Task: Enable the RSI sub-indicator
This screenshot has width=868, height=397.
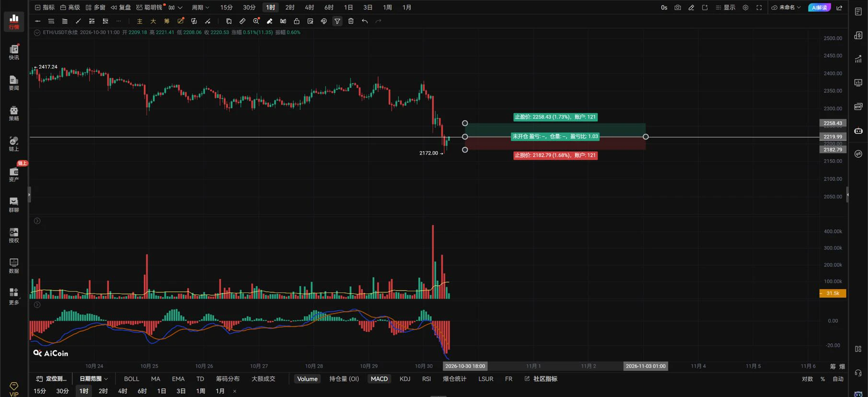Action: (427, 379)
